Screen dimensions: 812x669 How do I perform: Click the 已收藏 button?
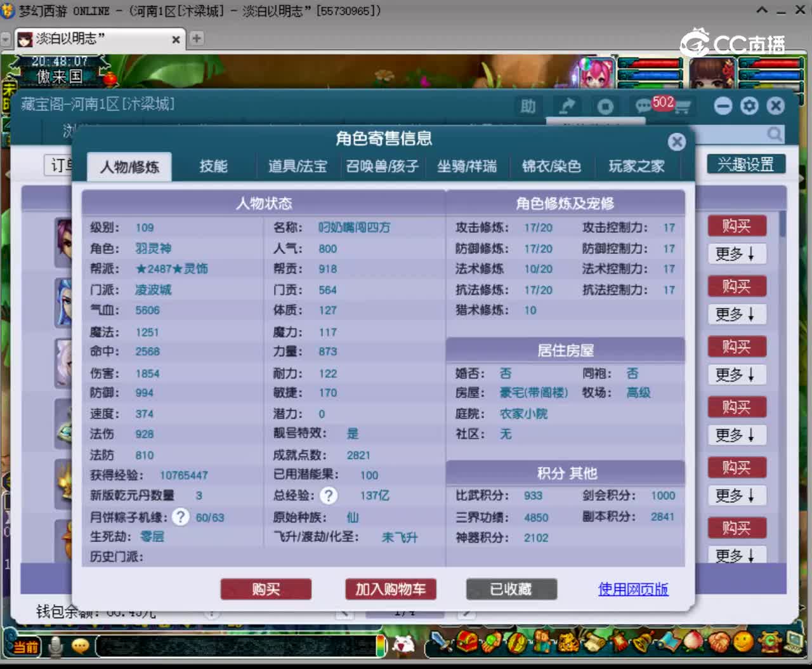pos(511,589)
